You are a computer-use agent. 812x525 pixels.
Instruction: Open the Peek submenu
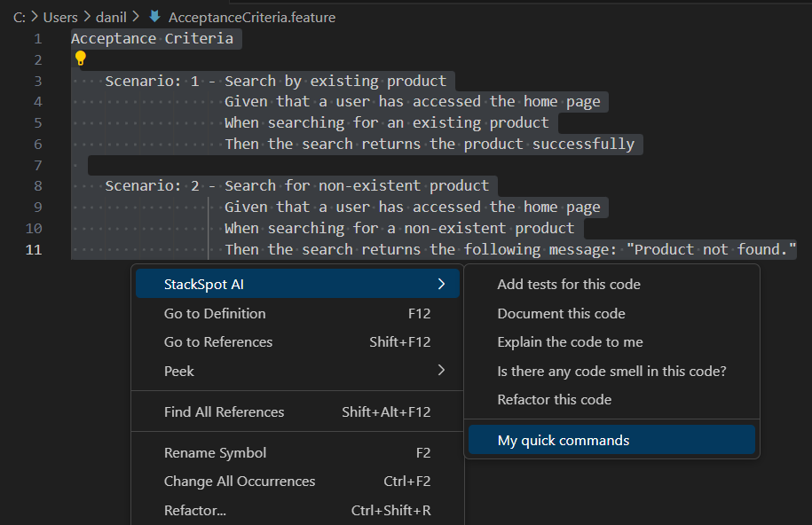297,371
